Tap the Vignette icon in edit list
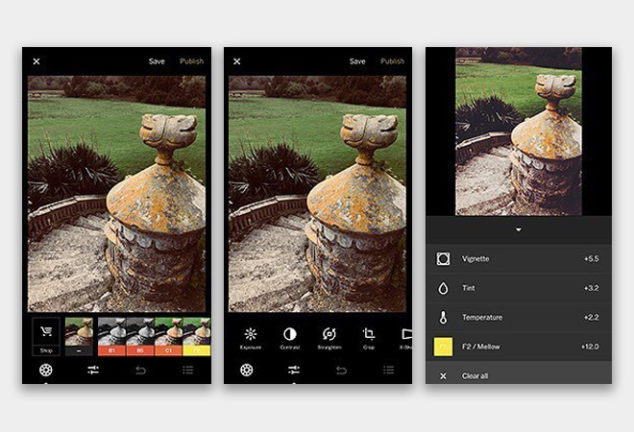 [443, 258]
